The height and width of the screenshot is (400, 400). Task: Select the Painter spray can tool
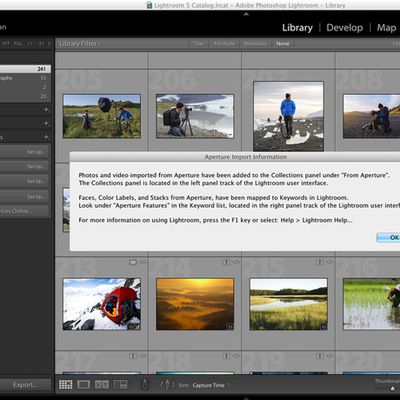pos(145,384)
